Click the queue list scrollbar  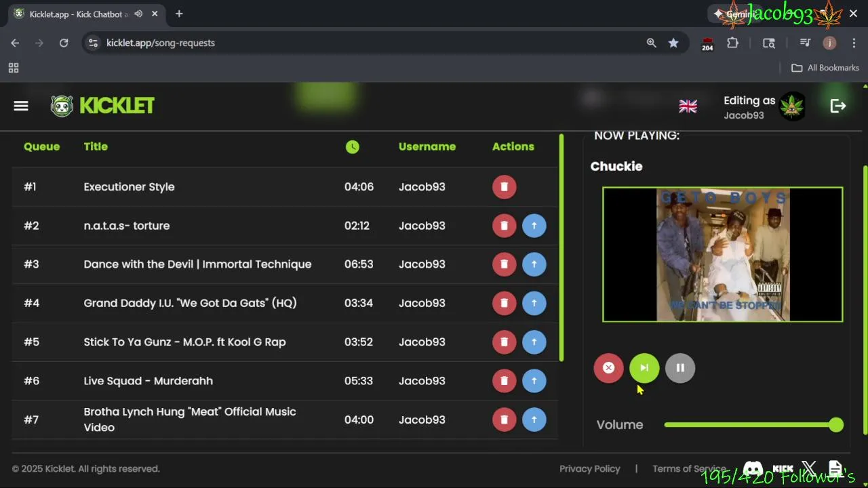coord(561,248)
